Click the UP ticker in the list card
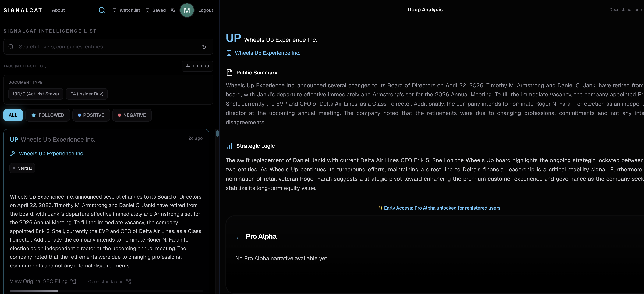The height and width of the screenshot is (294, 644). (14, 139)
